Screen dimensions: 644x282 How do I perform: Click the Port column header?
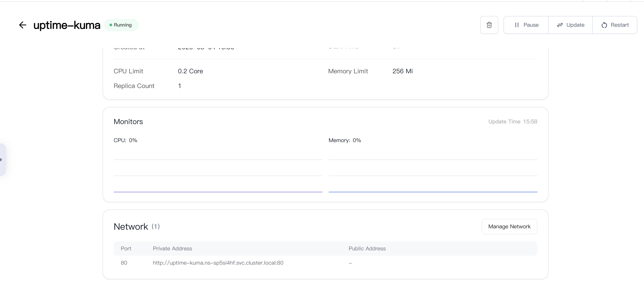point(126,249)
